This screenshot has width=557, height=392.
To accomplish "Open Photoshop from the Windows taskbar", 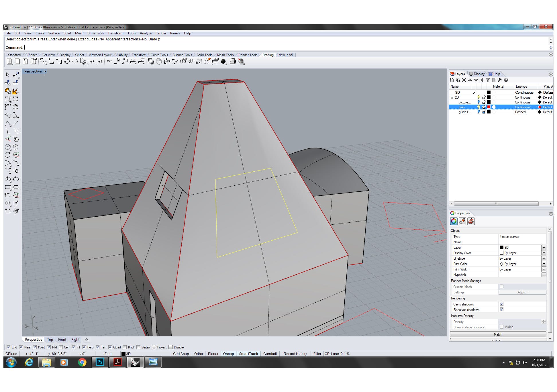I will 100,362.
